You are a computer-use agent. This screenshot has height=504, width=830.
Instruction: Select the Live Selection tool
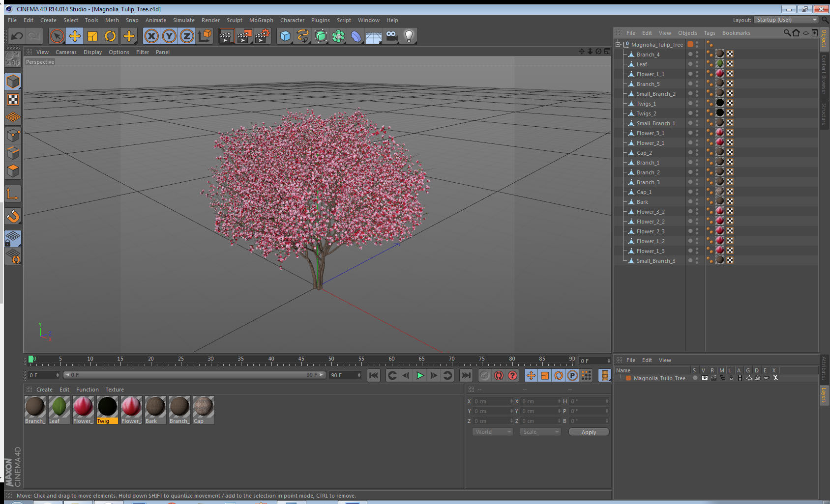tap(57, 36)
